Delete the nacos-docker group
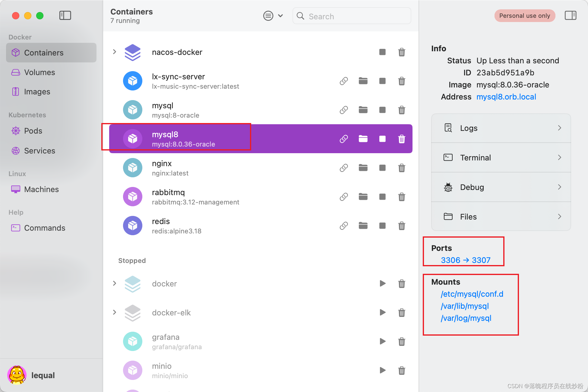Screen dimensions: 588x392 coord(402,52)
